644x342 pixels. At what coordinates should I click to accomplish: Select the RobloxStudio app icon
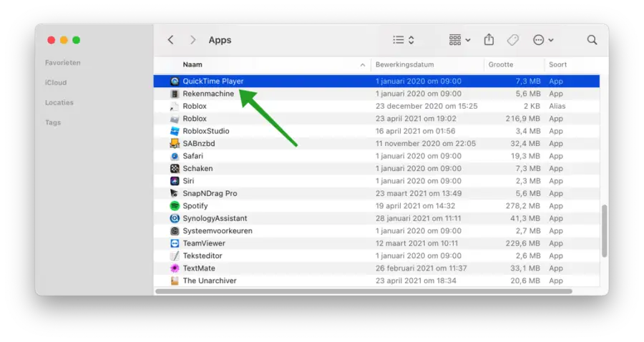pos(175,131)
